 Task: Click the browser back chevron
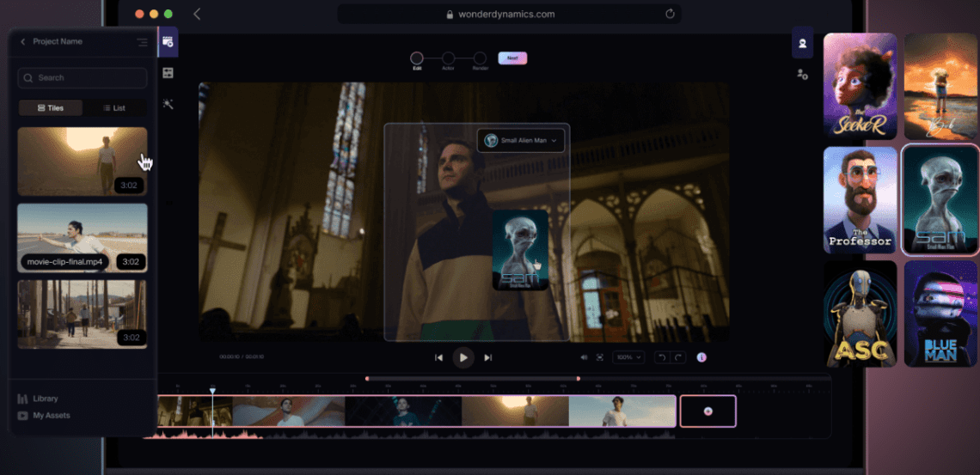click(197, 14)
